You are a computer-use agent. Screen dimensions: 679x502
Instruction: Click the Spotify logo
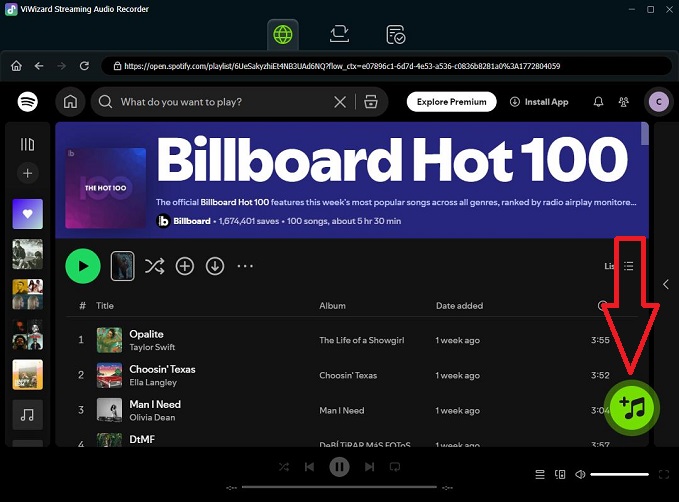click(x=28, y=102)
